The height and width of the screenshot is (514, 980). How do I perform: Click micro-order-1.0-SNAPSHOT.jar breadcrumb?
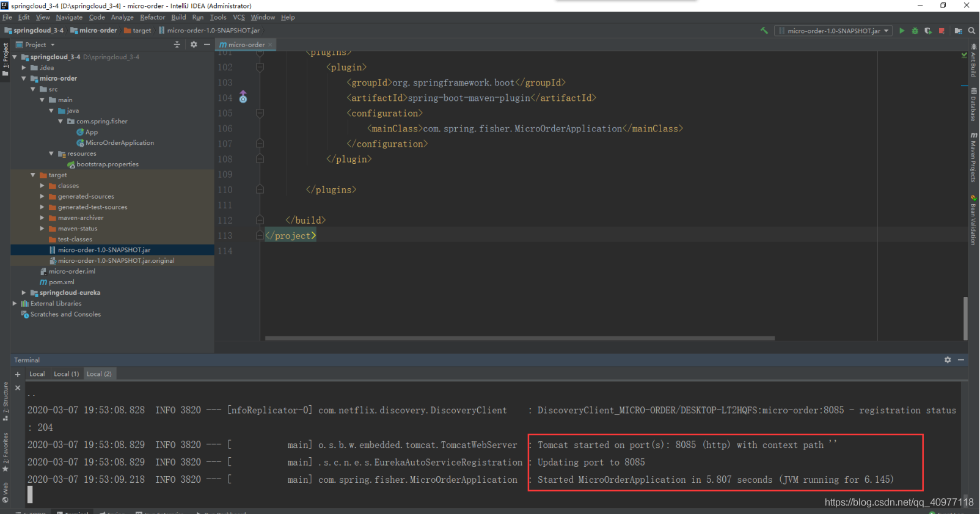tap(209, 31)
